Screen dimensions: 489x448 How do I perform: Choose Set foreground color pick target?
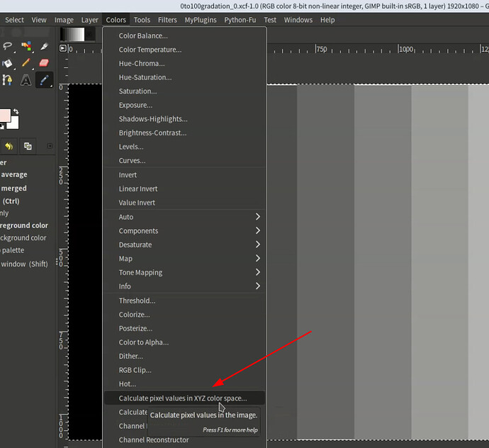click(x=24, y=225)
